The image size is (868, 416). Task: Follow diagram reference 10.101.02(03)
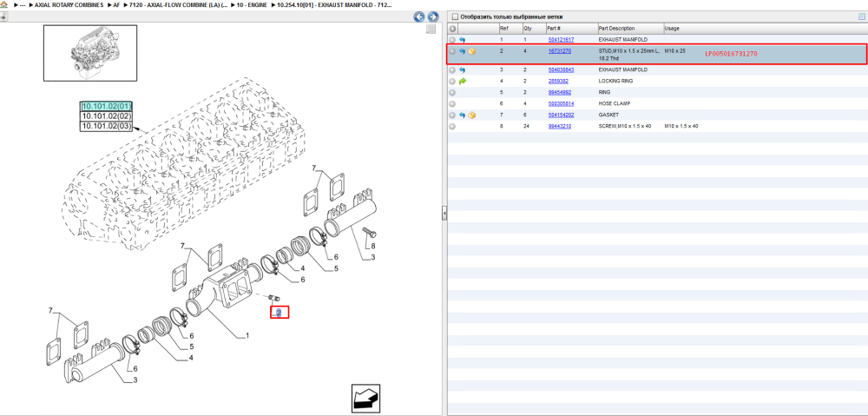pyautogui.click(x=107, y=126)
